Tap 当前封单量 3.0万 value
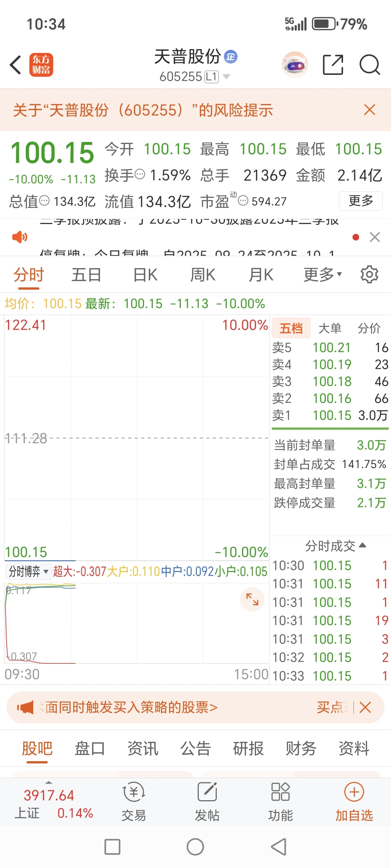 [371, 445]
